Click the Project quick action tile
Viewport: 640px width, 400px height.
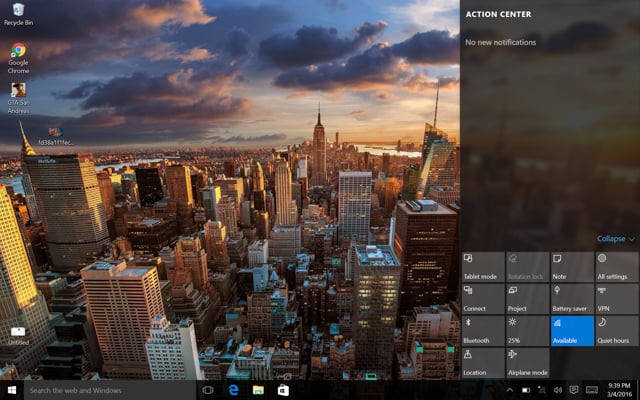coord(526,298)
